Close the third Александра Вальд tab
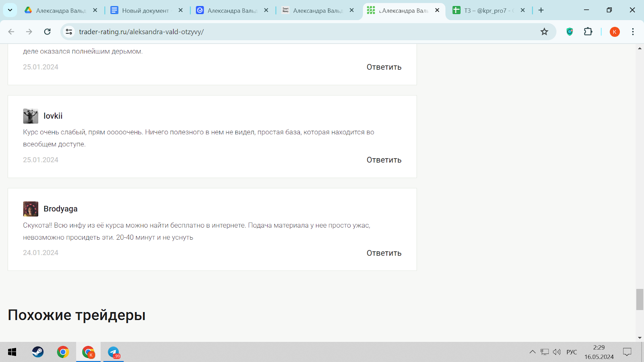644x362 pixels. pos(266,10)
